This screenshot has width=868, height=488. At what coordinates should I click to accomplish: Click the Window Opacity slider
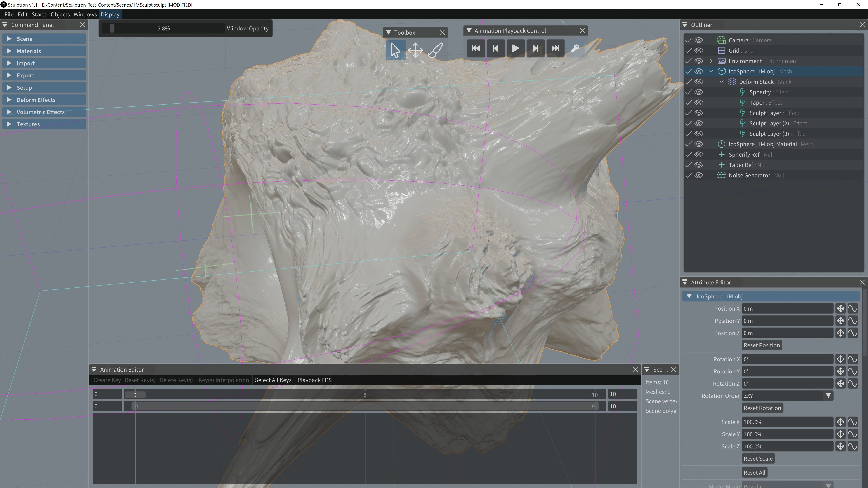pos(163,29)
